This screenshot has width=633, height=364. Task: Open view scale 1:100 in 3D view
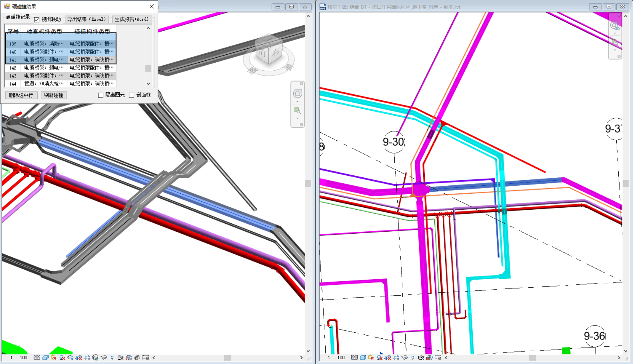point(19,358)
